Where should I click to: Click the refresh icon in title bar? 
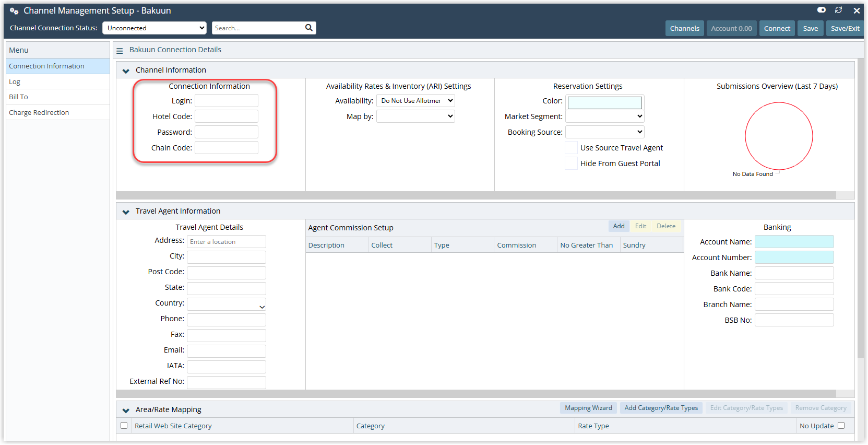tap(839, 10)
